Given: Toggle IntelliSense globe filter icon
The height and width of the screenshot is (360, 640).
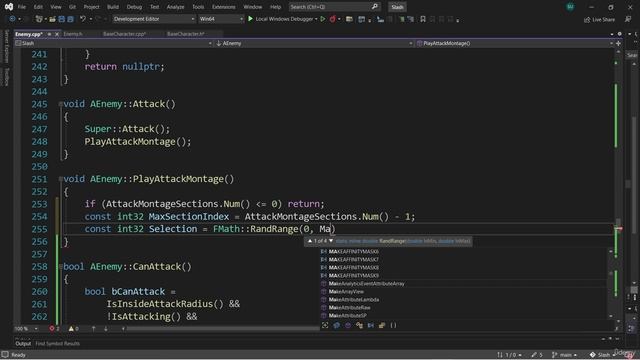Looking at the screenshot, I should tap(336, 325).
